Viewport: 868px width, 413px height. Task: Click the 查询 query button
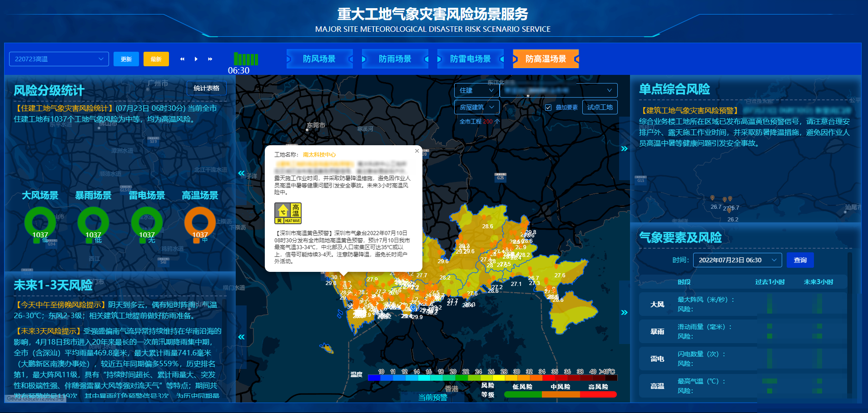click(800, 260)
